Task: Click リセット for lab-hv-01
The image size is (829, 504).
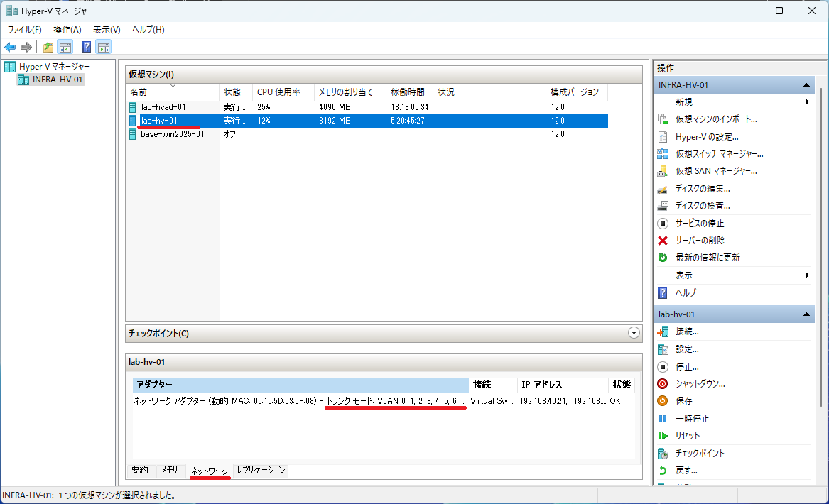Action: click(x=688, y=436)
